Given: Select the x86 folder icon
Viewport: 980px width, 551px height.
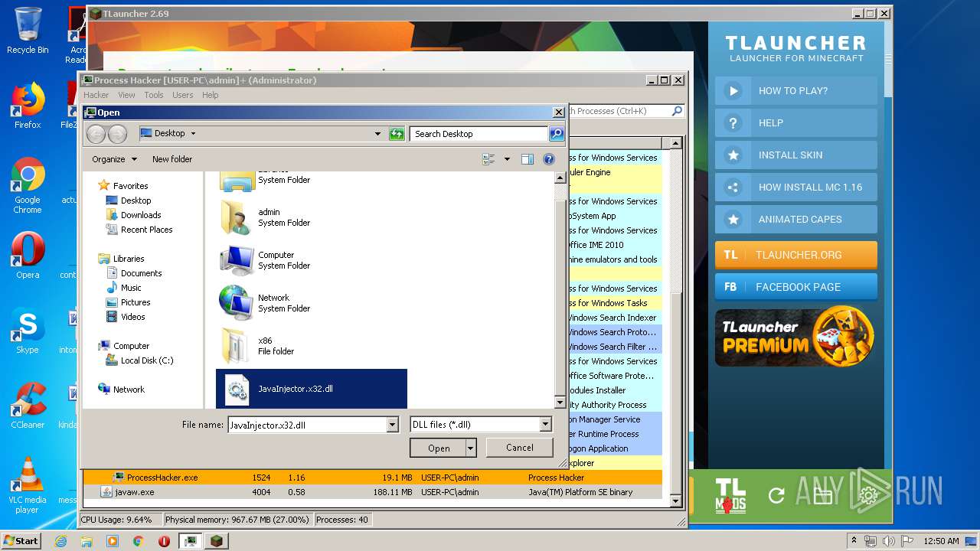Looking at the screenshot, I should 235,346.
